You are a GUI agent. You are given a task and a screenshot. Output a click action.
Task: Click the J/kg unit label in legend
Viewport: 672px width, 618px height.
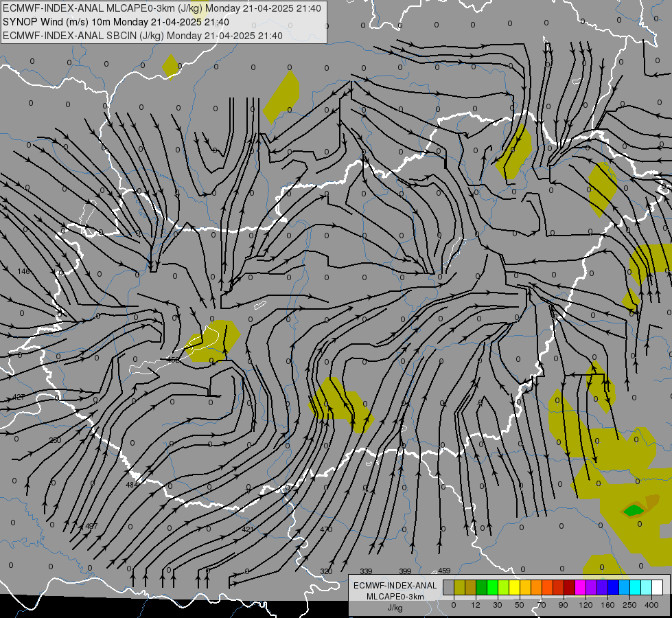[x=395, y=608]
